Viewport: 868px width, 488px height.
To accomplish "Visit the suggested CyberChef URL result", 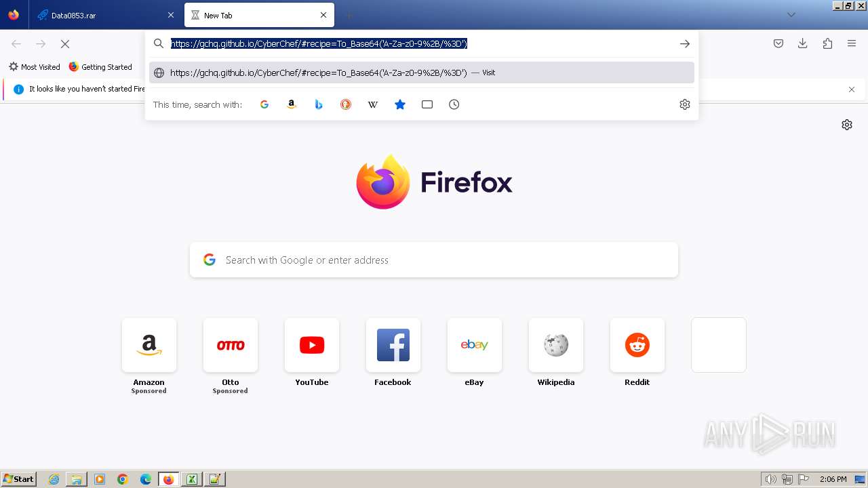I will (x=422, y=73).
